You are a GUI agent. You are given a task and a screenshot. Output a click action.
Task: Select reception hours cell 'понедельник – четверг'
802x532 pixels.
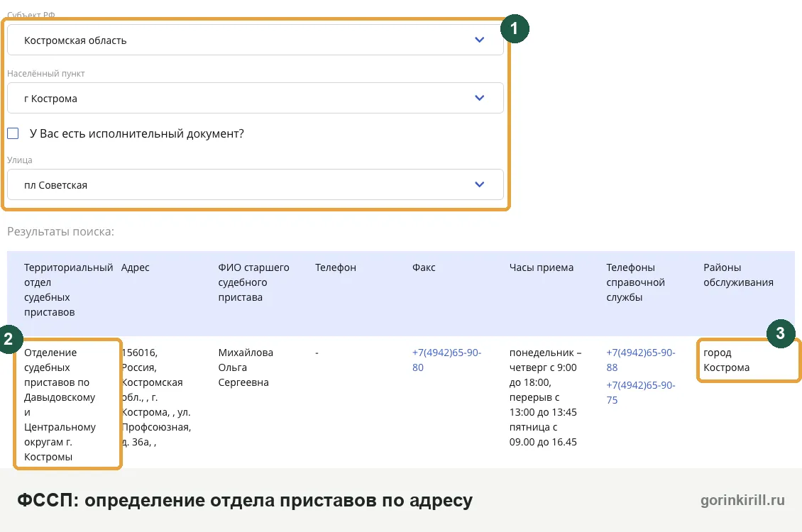pos(545,397)
